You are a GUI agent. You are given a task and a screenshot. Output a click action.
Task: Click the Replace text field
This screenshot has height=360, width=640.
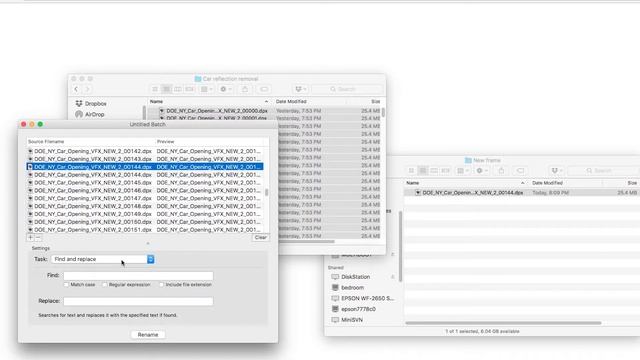click(x=138, y=301)
